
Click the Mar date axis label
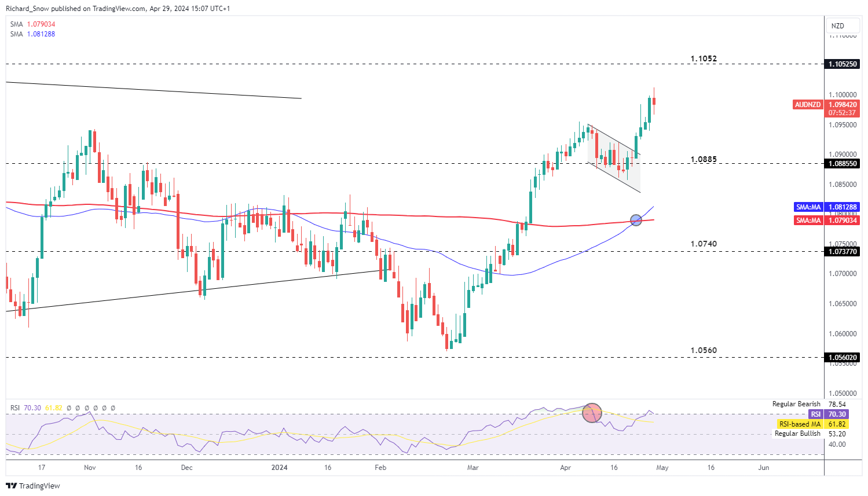[473, 468]
